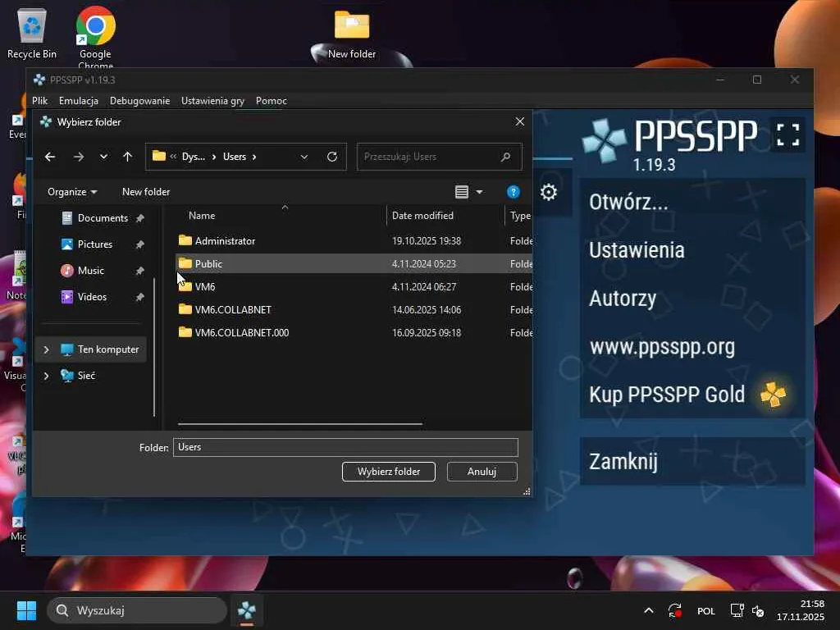
Task: Click the muted volume tray icon
Action: tap(758, 610)
